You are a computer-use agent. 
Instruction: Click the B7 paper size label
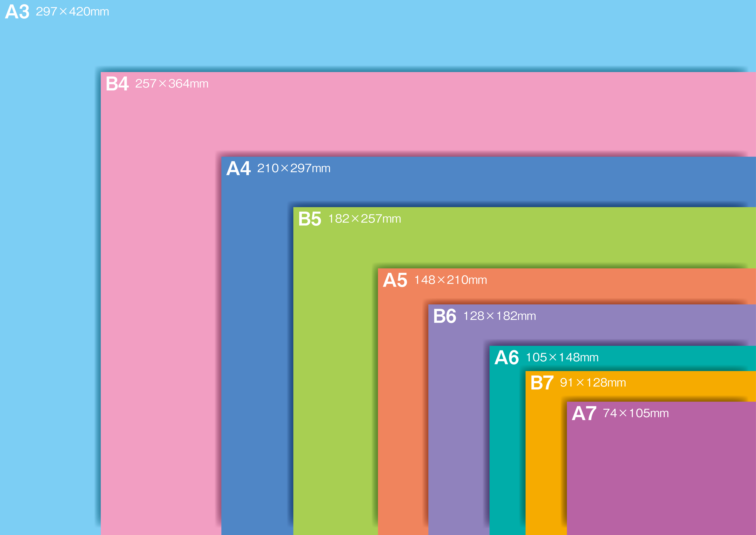coord(542,383)
